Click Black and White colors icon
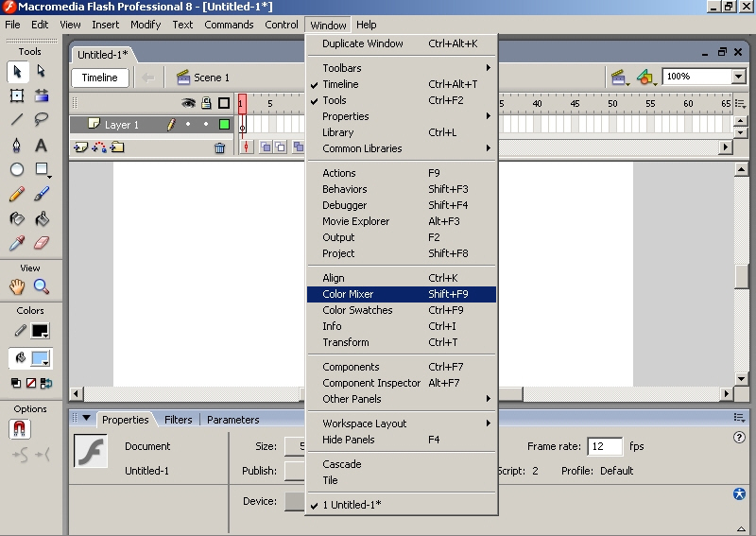This screenshot has width=756, height=536. click(16, 383)
